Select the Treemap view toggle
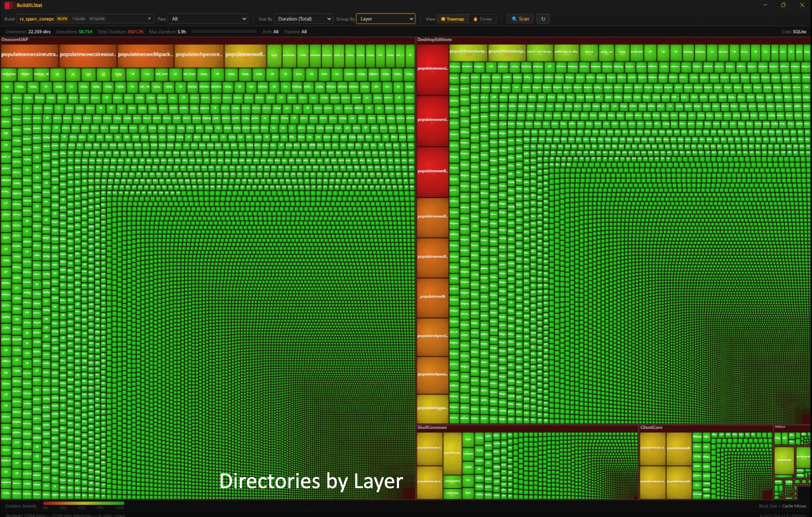812x517 pixels. pos(452,19)
